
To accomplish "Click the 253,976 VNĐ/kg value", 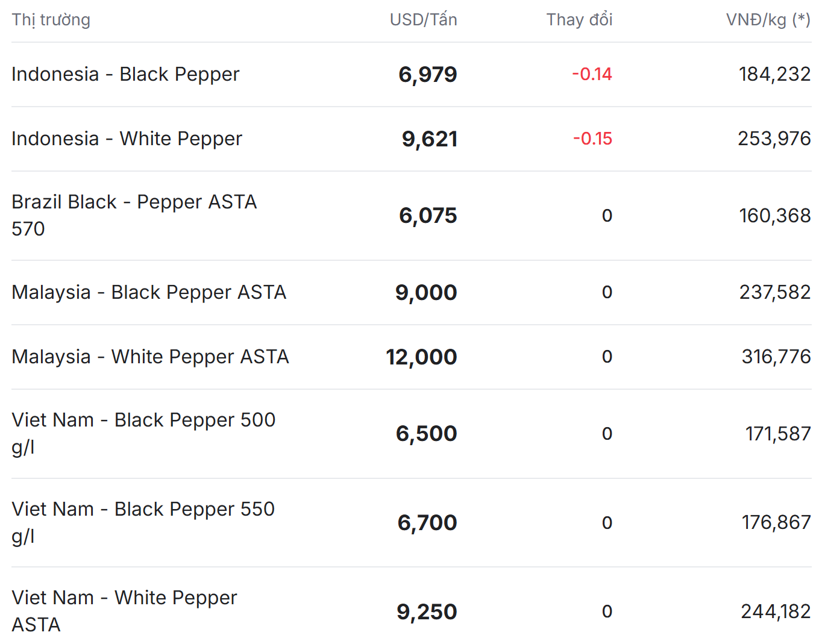I will (x=774, y=139).
